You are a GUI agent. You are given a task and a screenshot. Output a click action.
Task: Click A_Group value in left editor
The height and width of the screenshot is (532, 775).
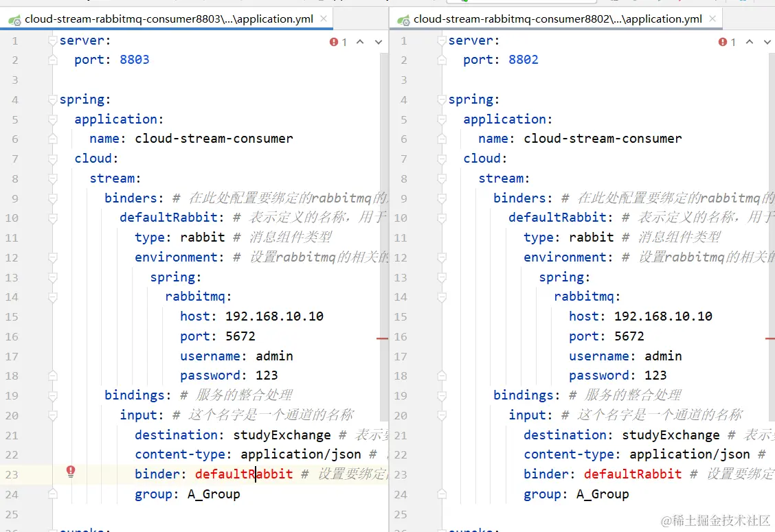[214, 494]
